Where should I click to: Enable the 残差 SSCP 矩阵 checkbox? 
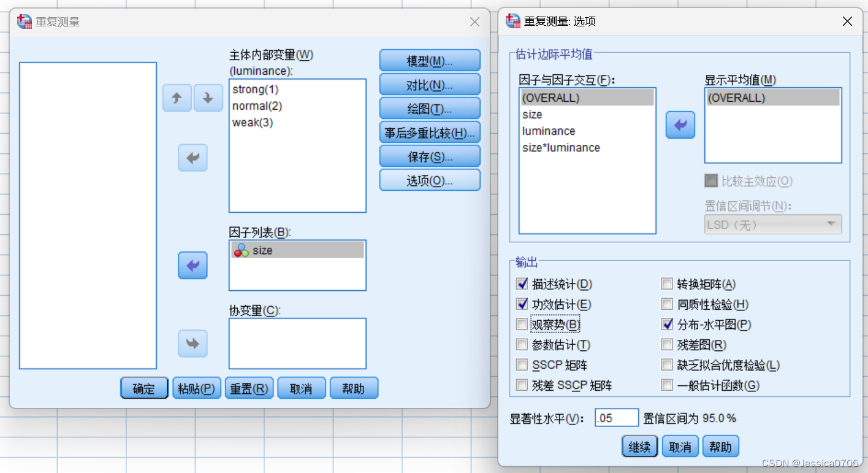(522, 385)
